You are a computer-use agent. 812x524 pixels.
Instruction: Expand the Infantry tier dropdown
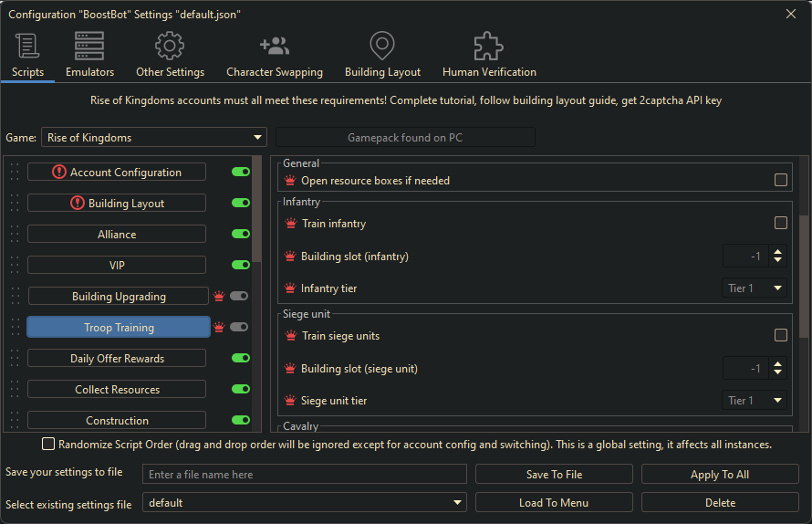(x=755, y=288)
